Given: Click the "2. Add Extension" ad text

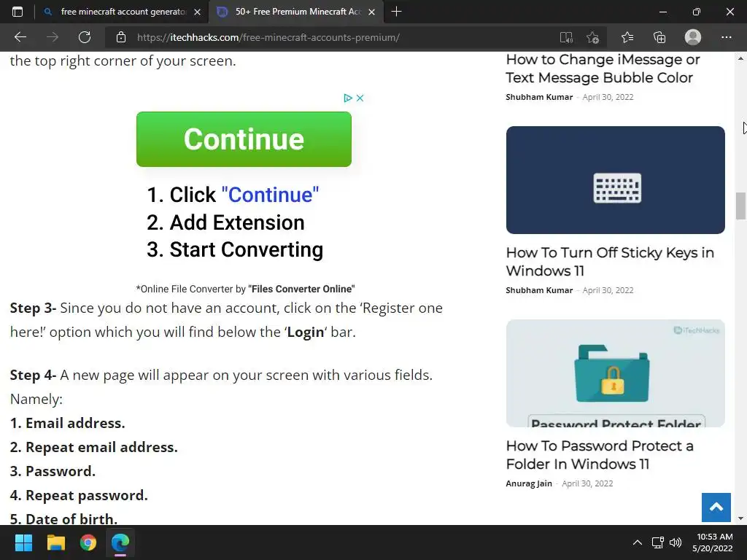Looking at the screenshot, I should coord(225,222).
